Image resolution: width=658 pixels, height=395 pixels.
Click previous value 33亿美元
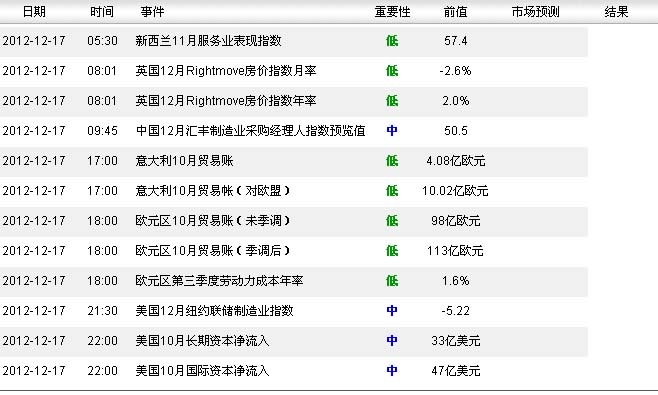[455, 341]
